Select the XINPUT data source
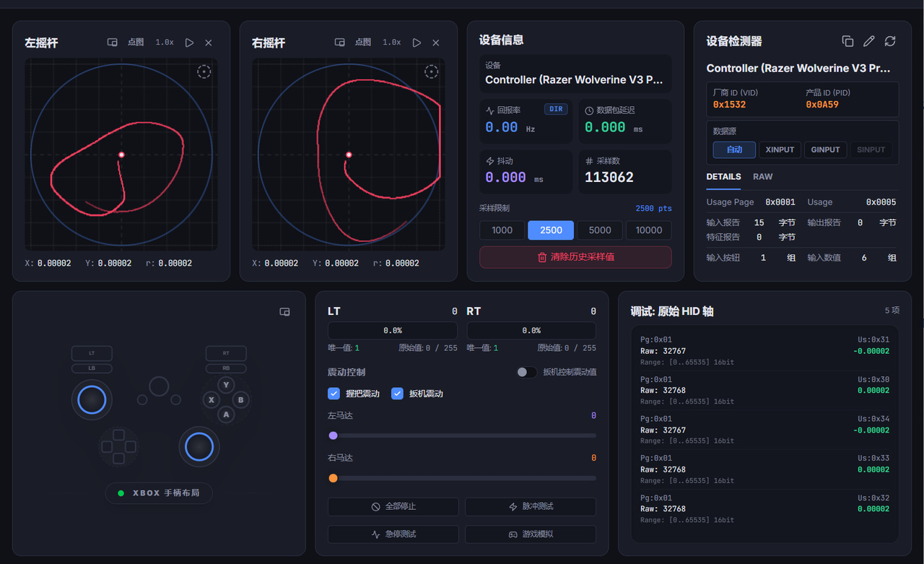 click(780, 149)
